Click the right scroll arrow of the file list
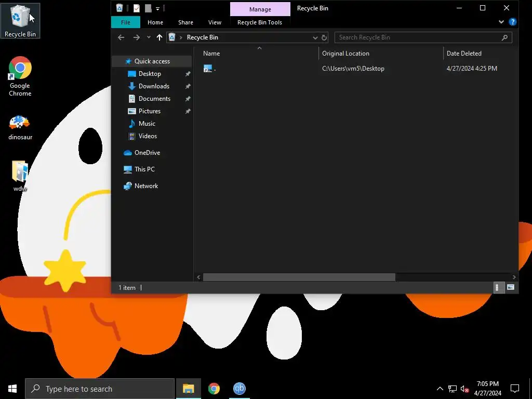This screenshot has width=532, height=399. pos(514,277)
